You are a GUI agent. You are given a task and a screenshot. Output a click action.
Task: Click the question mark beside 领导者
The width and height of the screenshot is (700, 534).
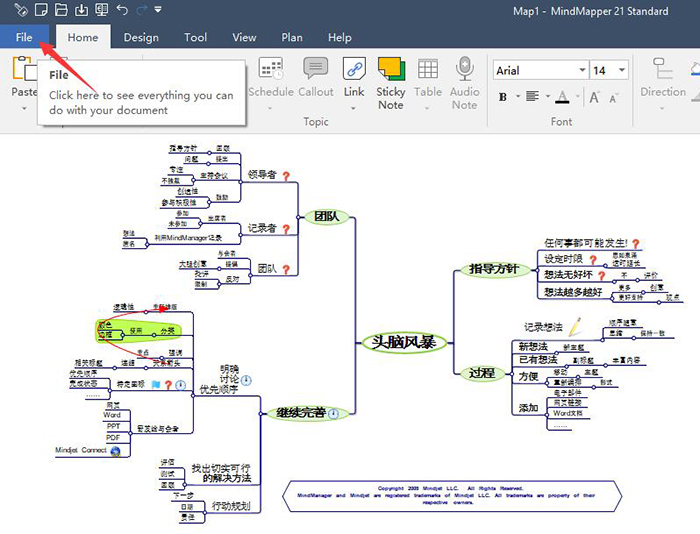tap(286, 176)
